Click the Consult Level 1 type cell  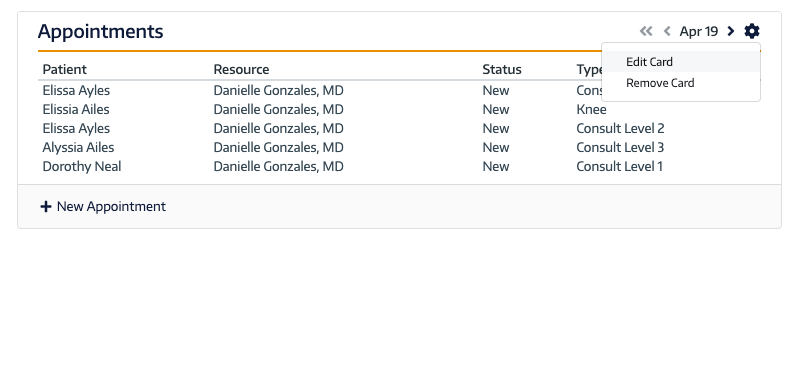[619, 167]
